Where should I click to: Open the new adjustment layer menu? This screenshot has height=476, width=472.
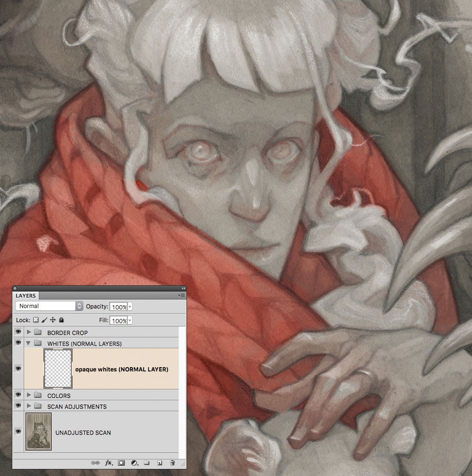(134, 464)
